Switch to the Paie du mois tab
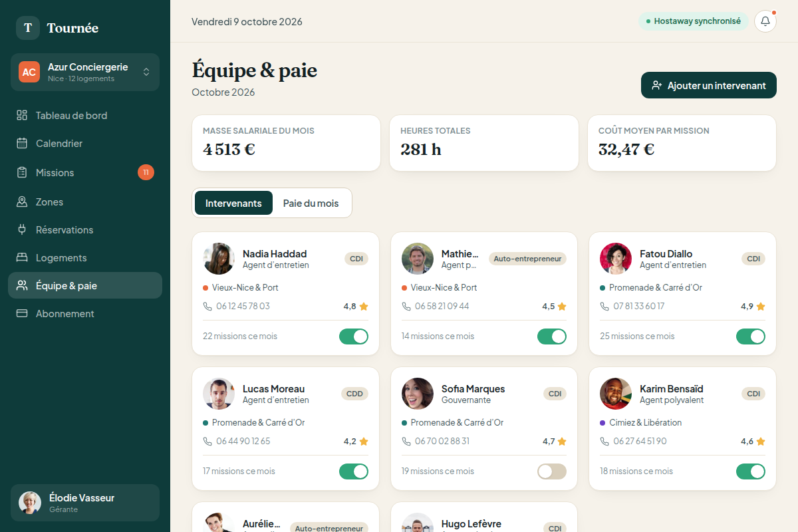This screenshot has height=532, width=798. 311,203
